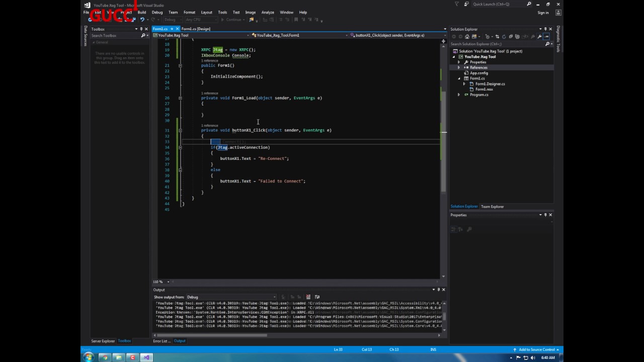This screenshot has width=644, height=362.
Task: Open the Analyze menu
Action: [x=268, y=12]
